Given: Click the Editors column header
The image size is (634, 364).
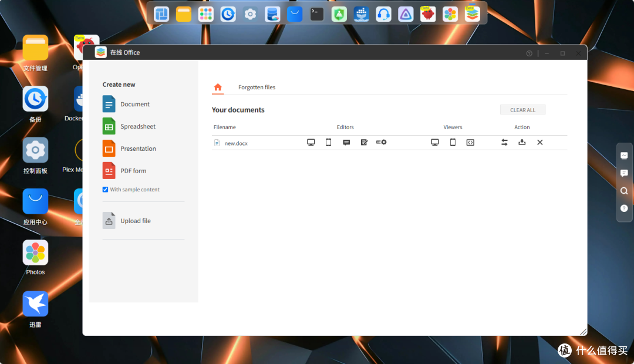Looking at the screenshot, I should [x=345, y=127].
